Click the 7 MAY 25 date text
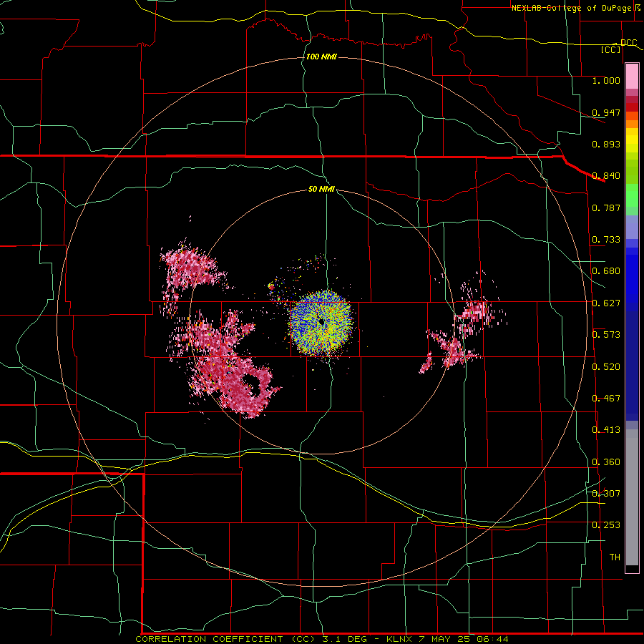The width and height of the screenshot is (644, 644). [444, 639]
